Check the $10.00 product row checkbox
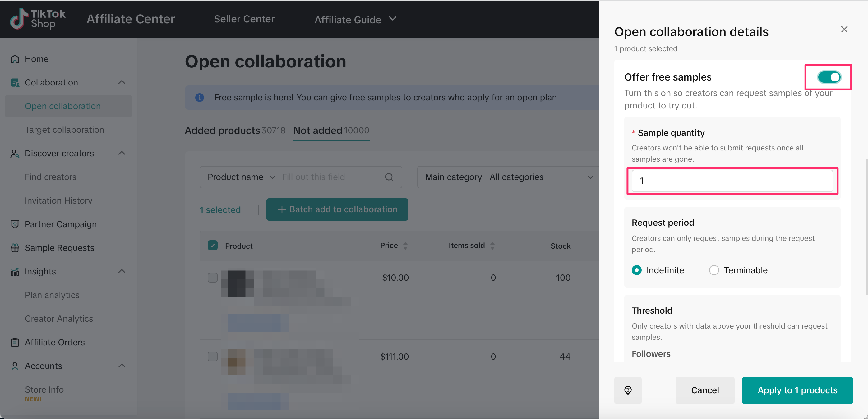The image size is (868, 419). pos(212,278)
